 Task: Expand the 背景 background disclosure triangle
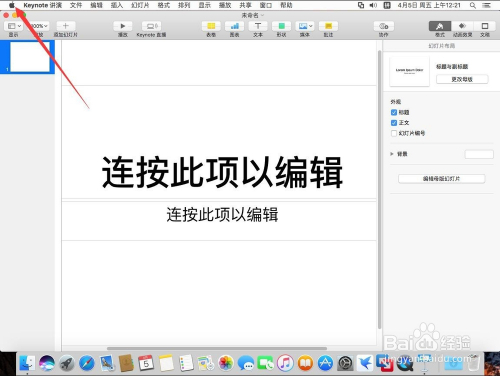[x=392, y=154]
